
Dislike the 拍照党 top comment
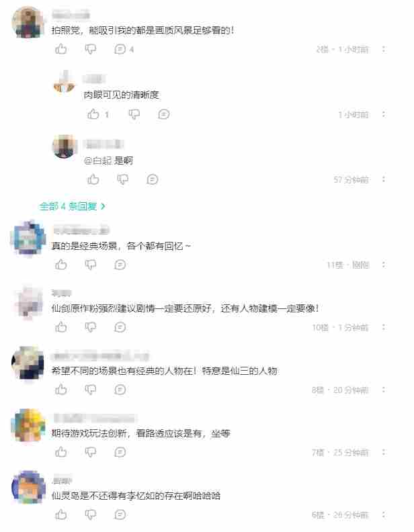pos(91,49)
